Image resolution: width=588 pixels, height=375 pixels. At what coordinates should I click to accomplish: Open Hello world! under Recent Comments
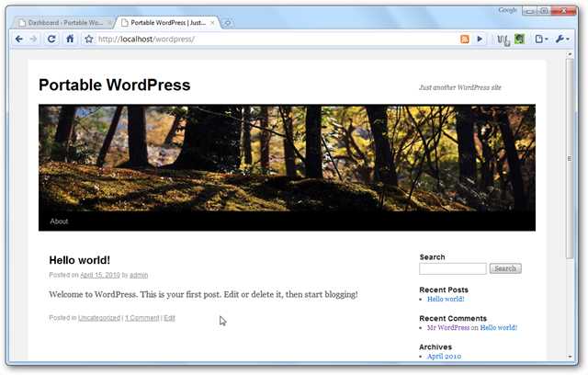pyautogui.click(x=498, y=327)
